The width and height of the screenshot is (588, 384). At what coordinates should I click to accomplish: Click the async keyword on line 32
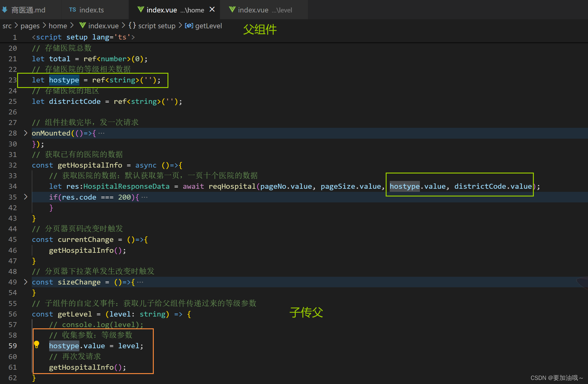[146, 165]
